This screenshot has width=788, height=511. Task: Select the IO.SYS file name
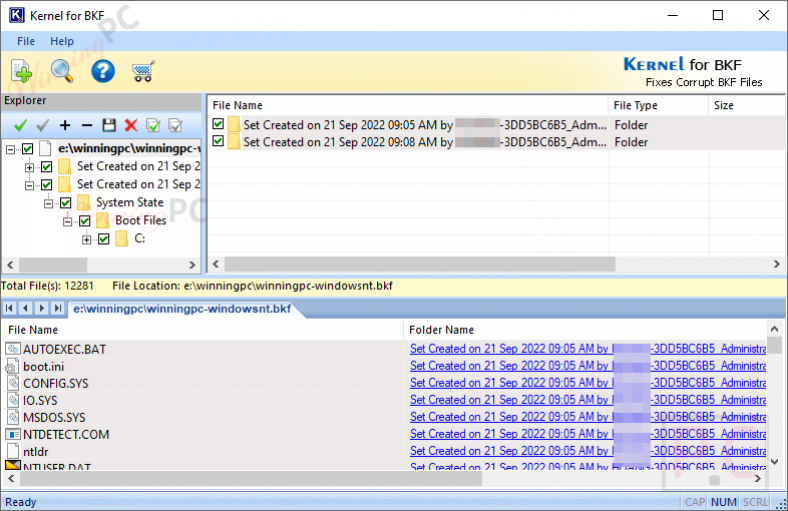(40, 400)
